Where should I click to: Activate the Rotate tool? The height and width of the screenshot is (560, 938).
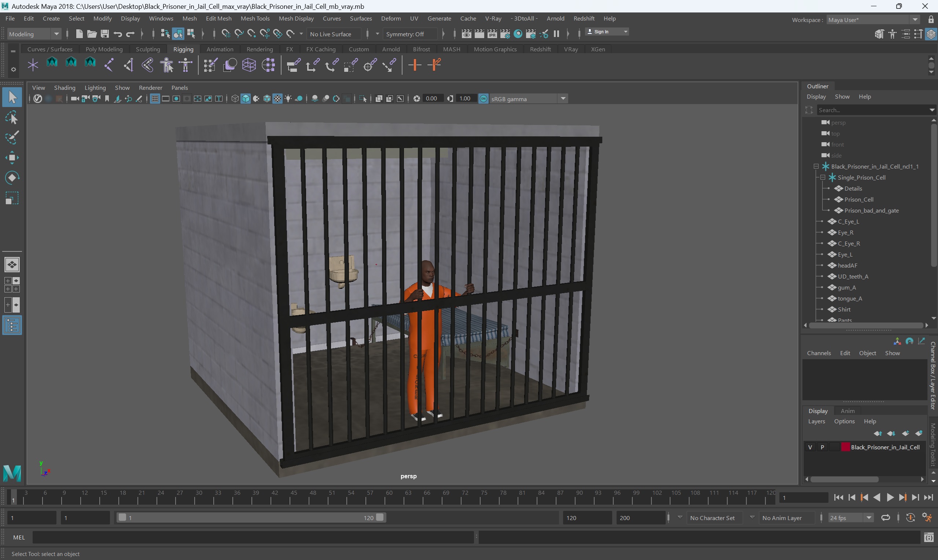coord(12,178)
